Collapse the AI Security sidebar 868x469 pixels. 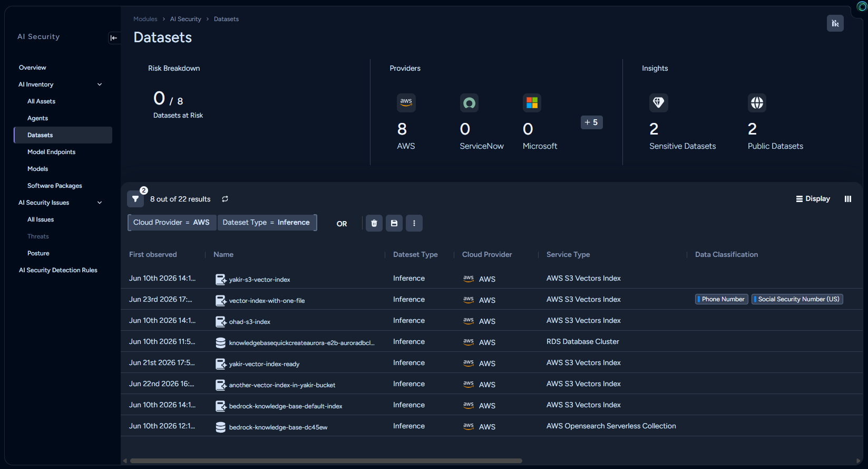[114, 38]
